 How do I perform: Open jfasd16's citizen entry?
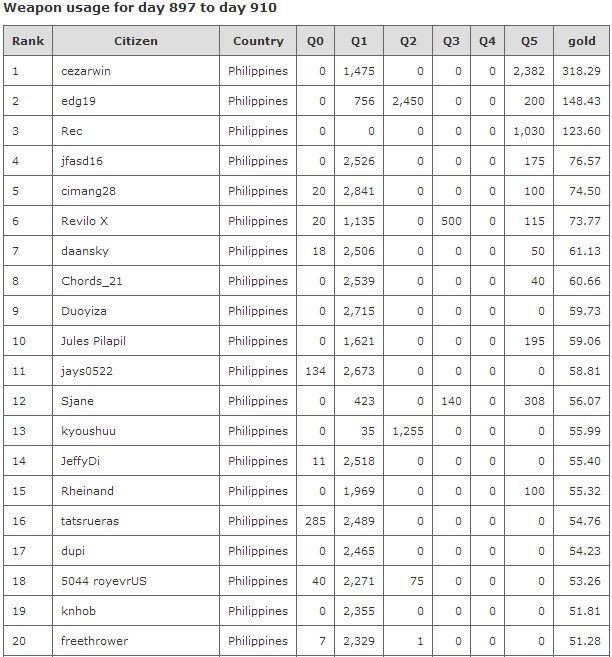click(82, 161)
